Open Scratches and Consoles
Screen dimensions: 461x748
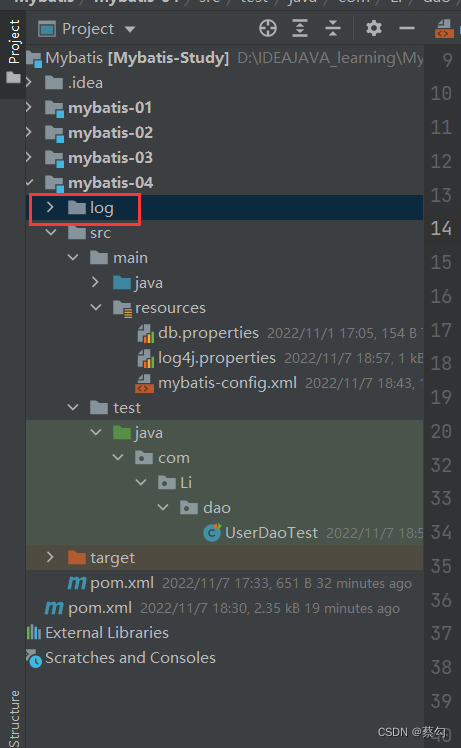click(x=130, y=657)
